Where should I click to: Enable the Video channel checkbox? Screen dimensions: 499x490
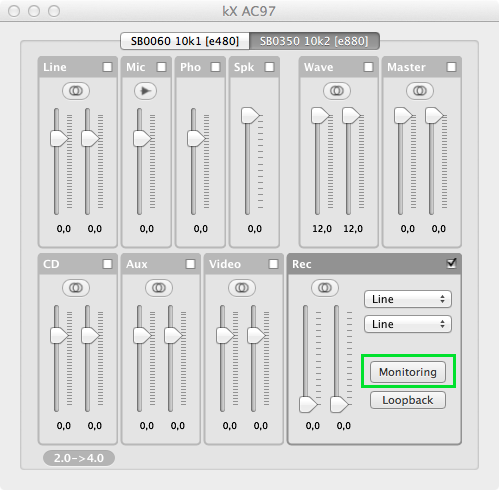pos(273,264)
